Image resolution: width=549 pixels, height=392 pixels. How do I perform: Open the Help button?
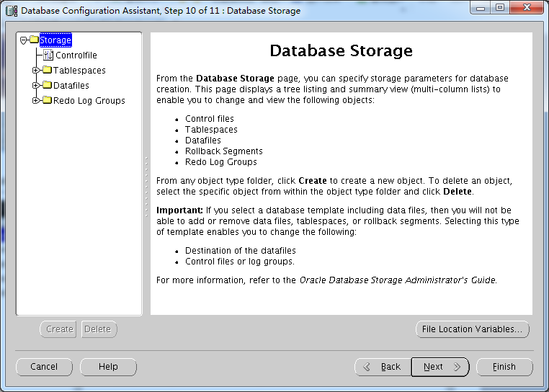tap(108, 367)
